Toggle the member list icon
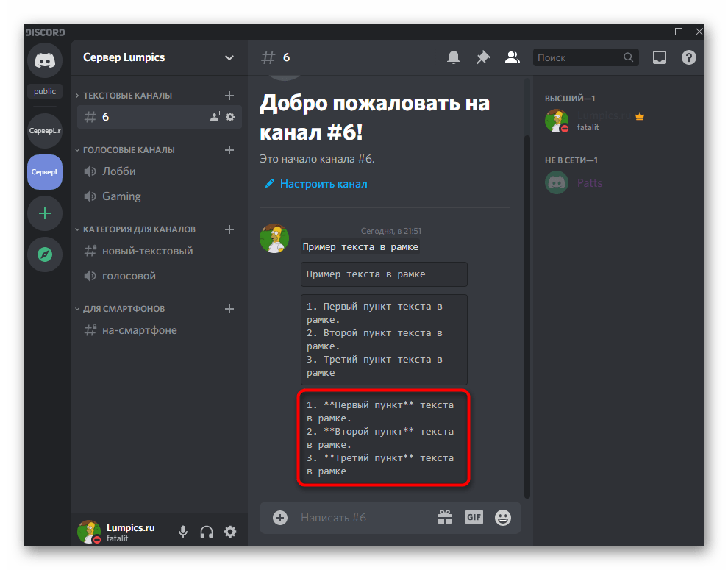728x570 pixels. (512, 57)
